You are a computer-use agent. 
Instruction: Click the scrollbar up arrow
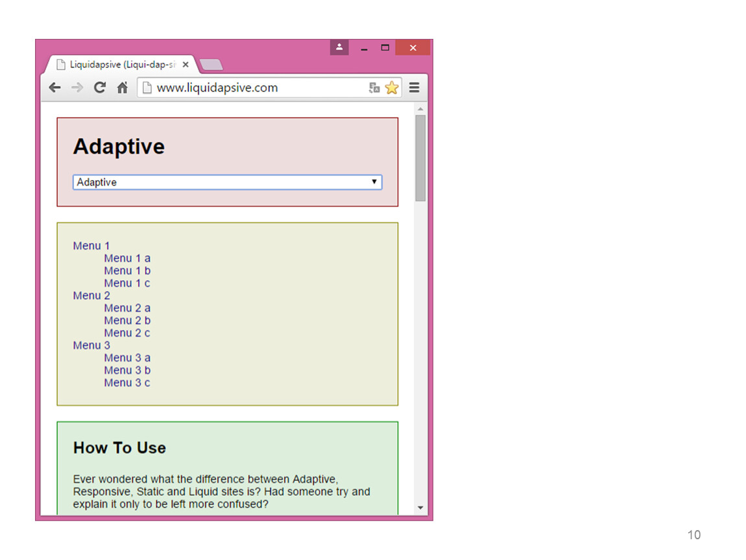pos(420,109)
